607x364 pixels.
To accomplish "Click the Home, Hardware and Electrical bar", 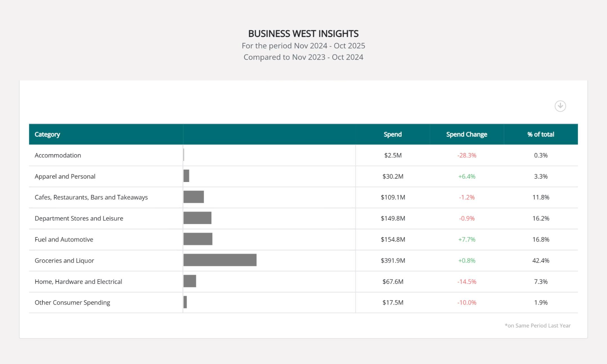I will coord(190,281).
